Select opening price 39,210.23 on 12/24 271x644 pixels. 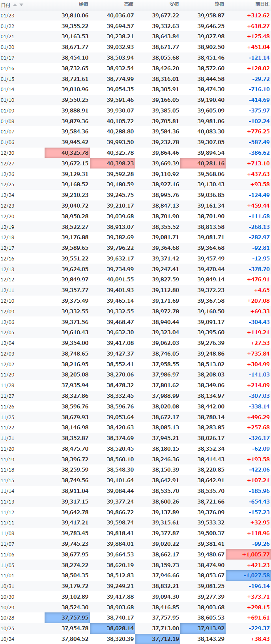click(75, 195)
